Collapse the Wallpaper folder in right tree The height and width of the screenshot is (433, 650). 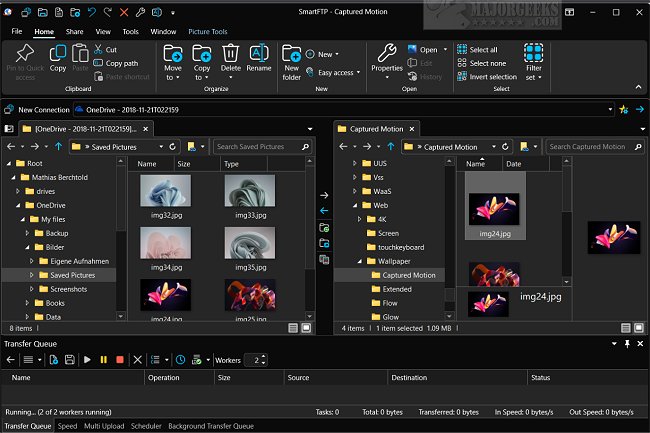(361, 261)
